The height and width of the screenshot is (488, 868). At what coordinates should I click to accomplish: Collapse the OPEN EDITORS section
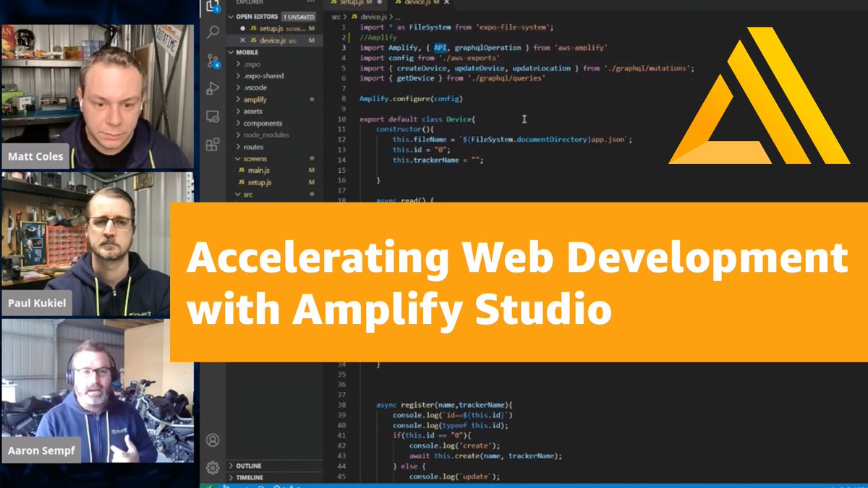231,17
